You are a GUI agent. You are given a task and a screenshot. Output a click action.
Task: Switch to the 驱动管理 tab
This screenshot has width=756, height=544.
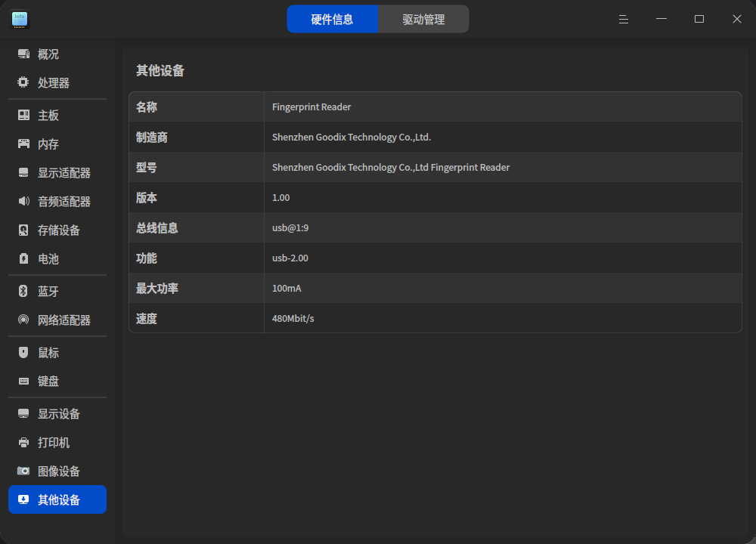(x=423, y=20)
